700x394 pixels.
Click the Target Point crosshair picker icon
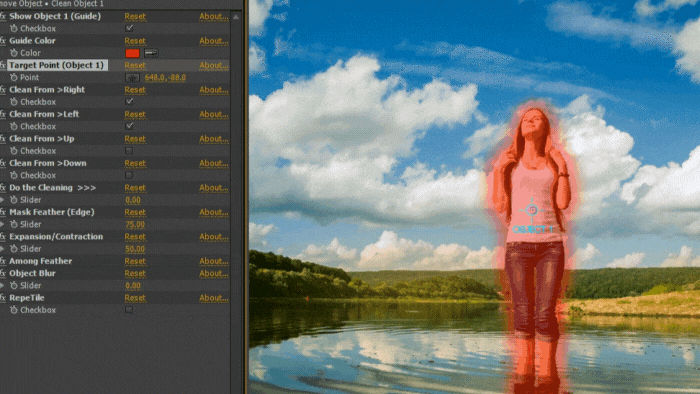tap(132, 78)
